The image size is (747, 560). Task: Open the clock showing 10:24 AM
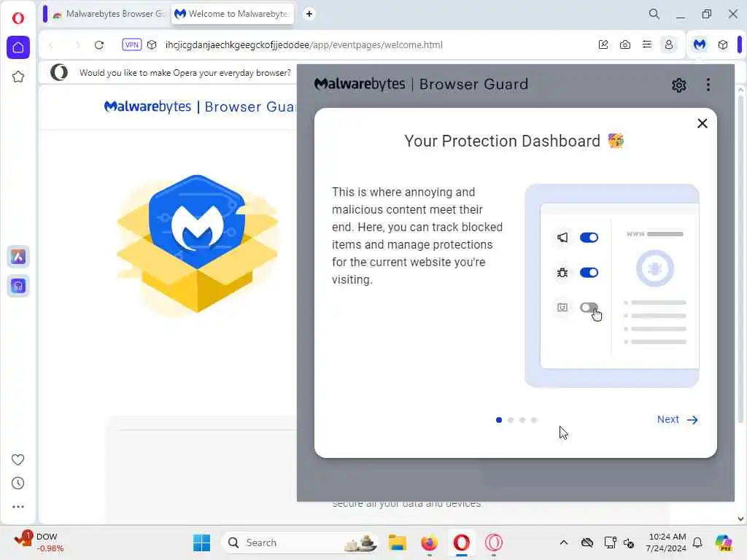(666, 542)
